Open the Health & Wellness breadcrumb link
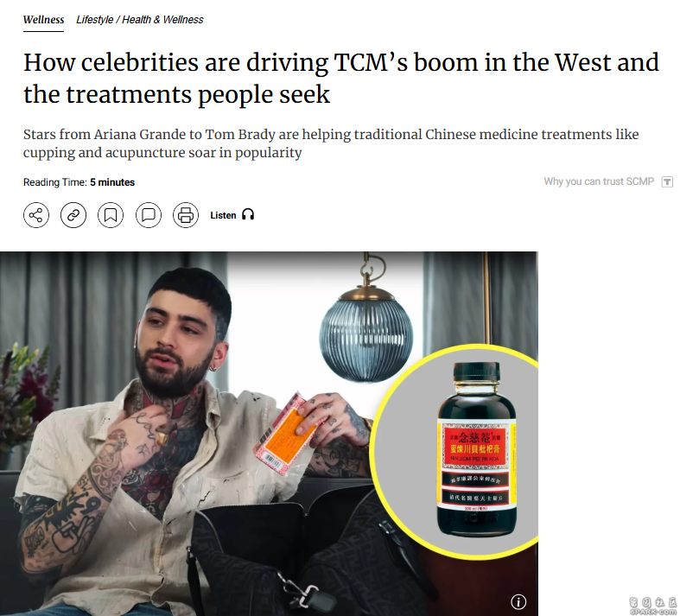Image resolution: width=680 pixels, height=616 pixels. (162, 20)
